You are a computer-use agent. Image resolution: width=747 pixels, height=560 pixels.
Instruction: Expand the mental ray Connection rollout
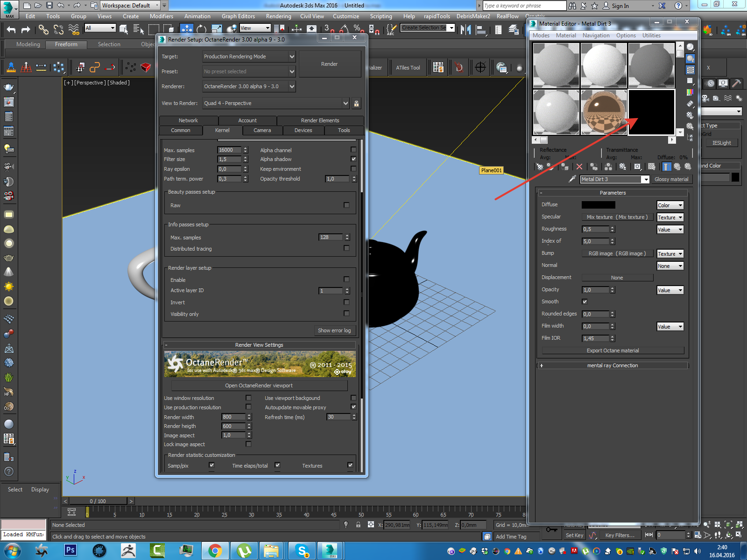tap(613, 365)
